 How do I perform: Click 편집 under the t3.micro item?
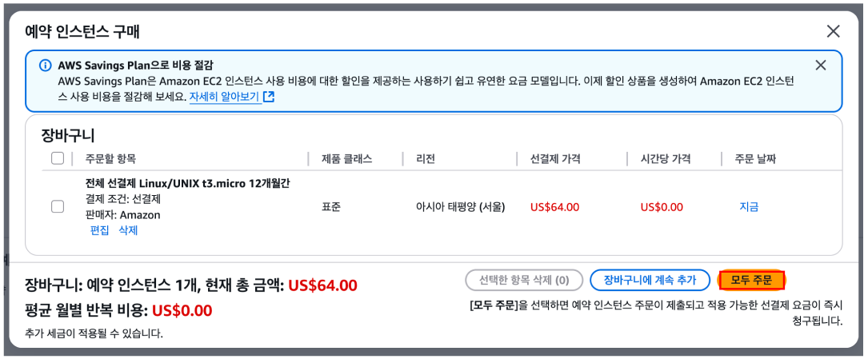99,230
